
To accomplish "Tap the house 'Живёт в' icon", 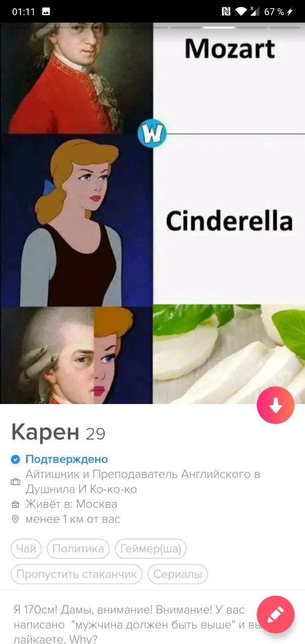I will tap(16, 504).
